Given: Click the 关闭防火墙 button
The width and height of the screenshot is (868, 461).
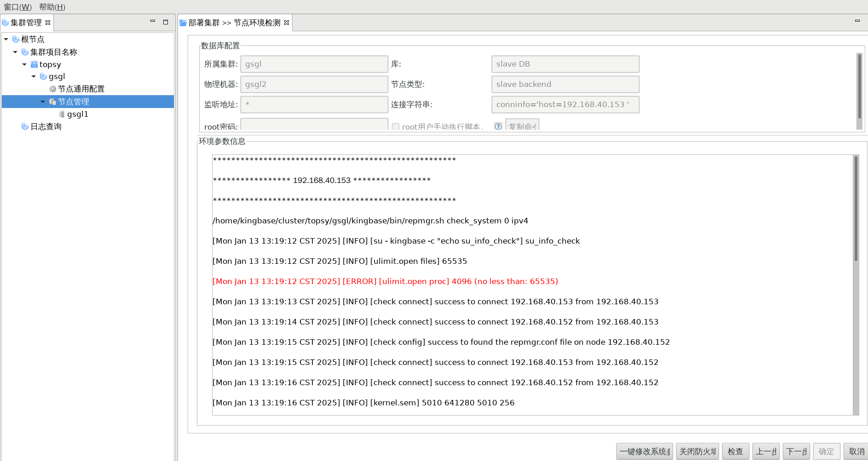Looking at the screenshot, I should coord(697,451).
